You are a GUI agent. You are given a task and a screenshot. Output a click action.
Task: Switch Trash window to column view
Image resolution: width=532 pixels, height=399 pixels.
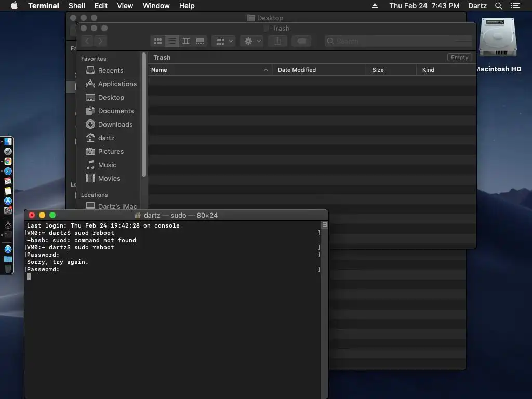186,41
